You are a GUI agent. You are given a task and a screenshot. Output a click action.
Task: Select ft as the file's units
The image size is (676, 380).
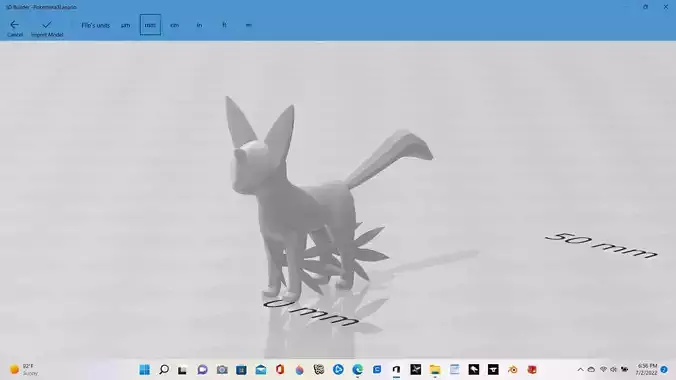[x=224, y=25]
